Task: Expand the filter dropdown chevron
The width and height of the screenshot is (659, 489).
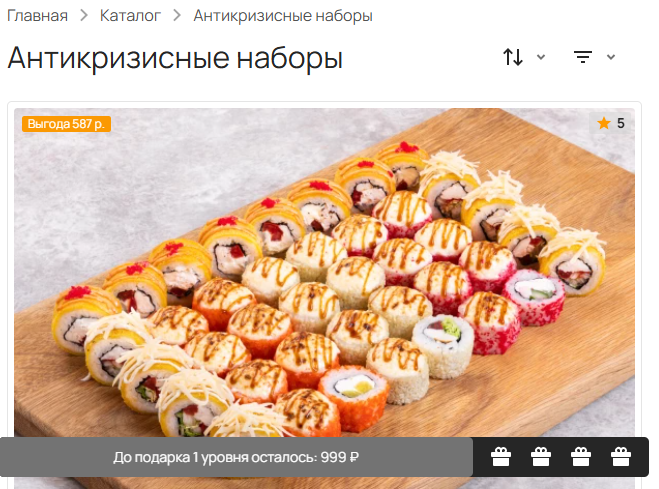Action: 611,57
